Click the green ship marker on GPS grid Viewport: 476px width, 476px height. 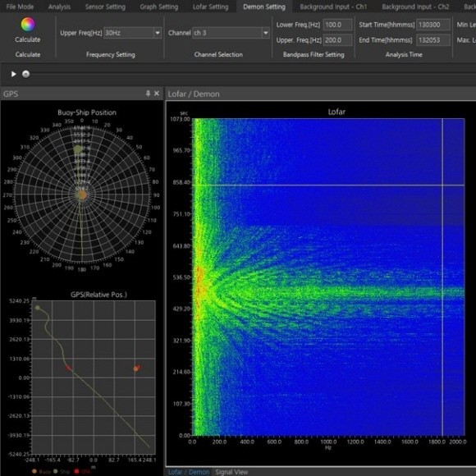point(38,308)
